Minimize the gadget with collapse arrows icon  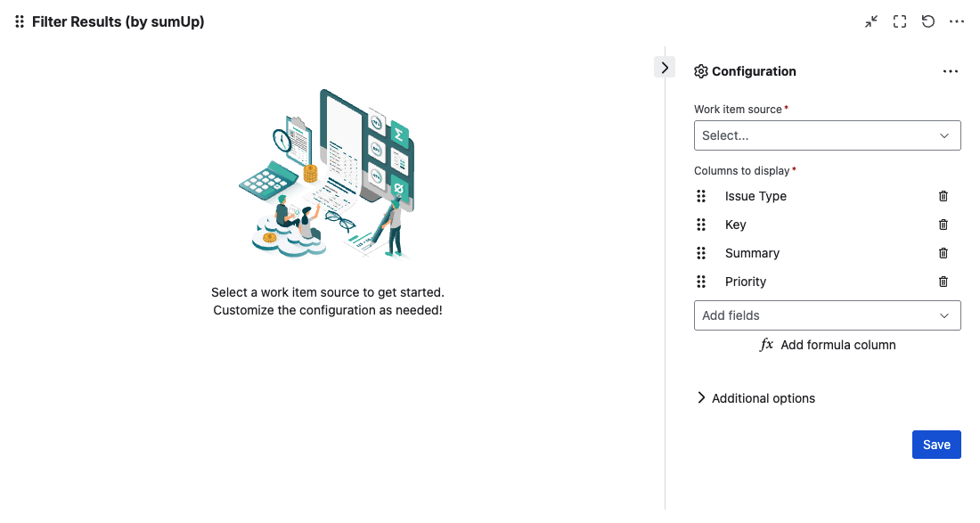pyautogui.click(x=871, y=21)
